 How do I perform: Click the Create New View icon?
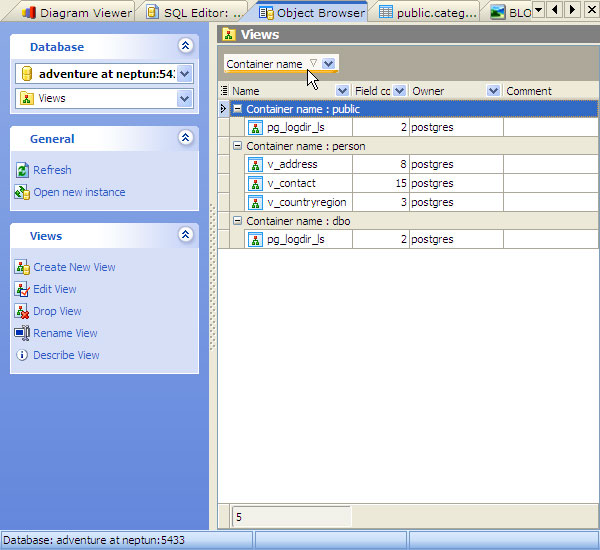coord(22,267)
